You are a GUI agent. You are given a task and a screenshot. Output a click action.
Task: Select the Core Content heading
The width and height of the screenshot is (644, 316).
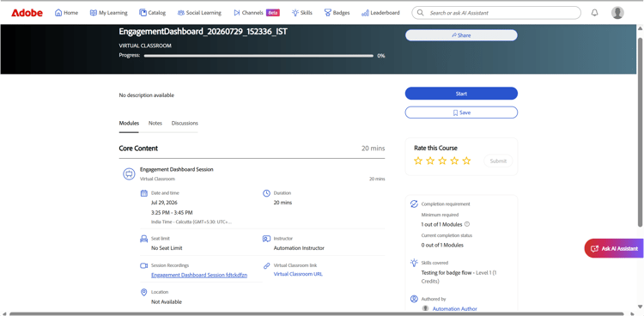[138, 149]
